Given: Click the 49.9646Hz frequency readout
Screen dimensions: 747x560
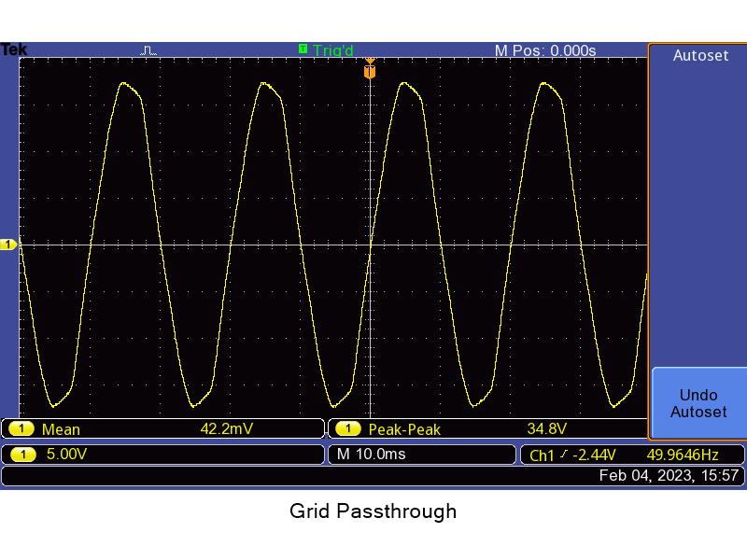Looking at the screenshot, I should (x=683, y=455).
